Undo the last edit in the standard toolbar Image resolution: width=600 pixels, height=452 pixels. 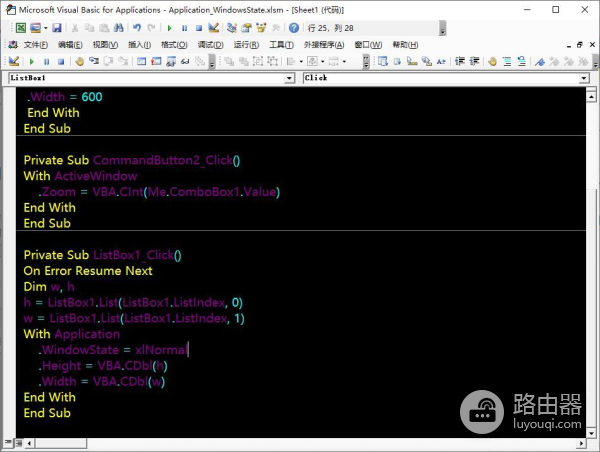pos(136,28)
